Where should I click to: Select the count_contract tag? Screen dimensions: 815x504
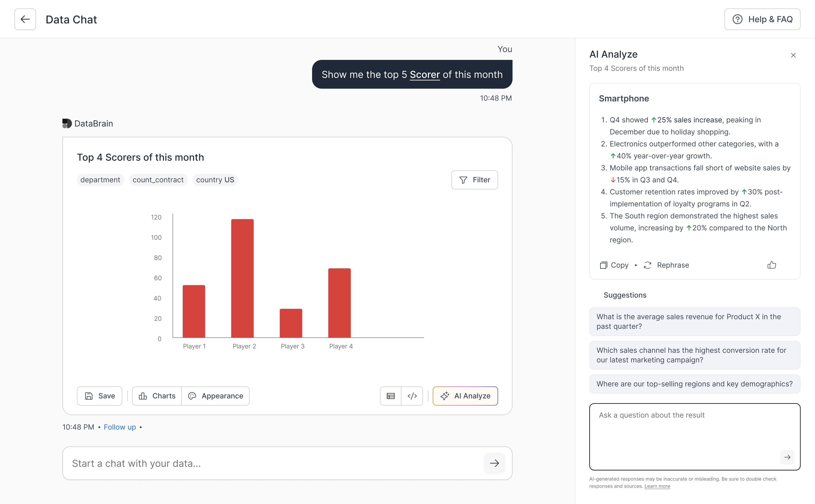point(158,180)
